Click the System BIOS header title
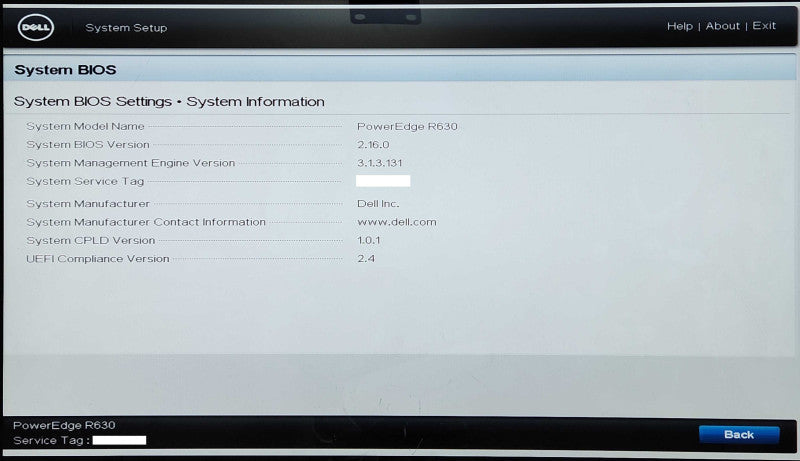Screen dimensions: 800x461 65,70
